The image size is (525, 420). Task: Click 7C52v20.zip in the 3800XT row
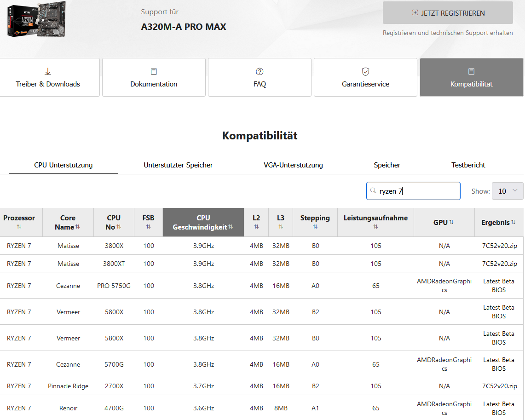pyautogui.click(x=499, y=264)
